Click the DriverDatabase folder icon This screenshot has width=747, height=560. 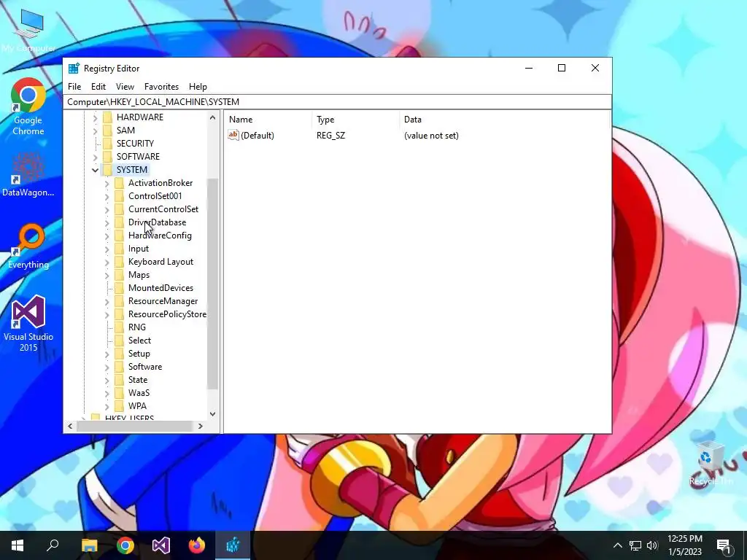tap(119, 222)
